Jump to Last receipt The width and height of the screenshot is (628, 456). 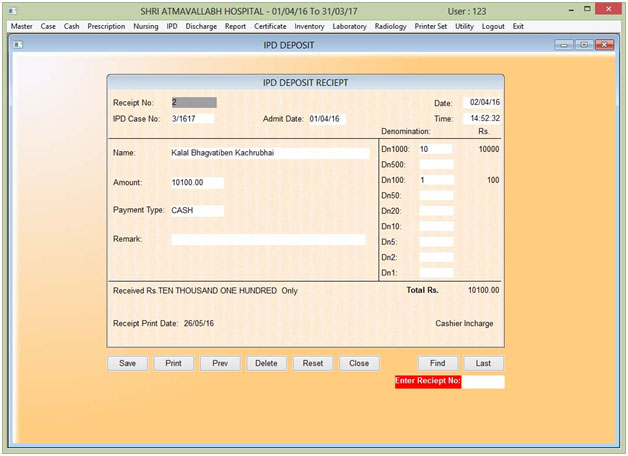(x=484, y=363)
